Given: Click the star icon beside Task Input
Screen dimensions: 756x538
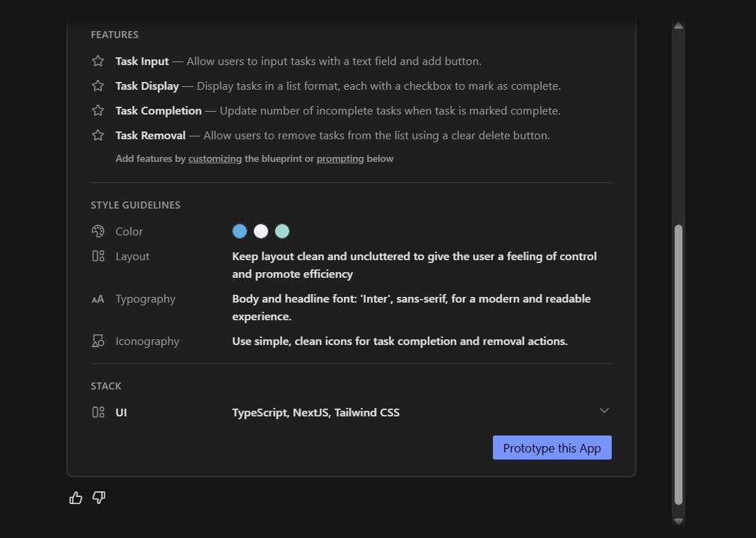Looking at the screenshot, I should click(x=98, y=61).
